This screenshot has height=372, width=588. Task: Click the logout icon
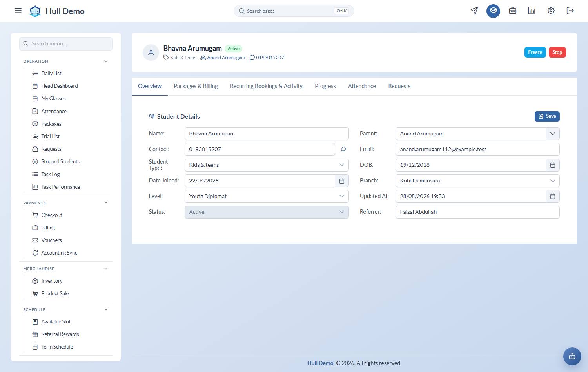570,11
